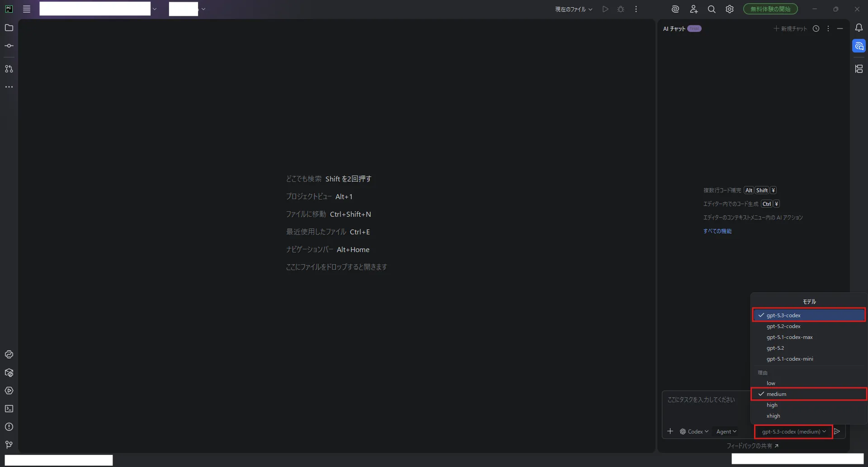
Task: Open the Project tool window folder icon
Action: [x=9, y=28]
